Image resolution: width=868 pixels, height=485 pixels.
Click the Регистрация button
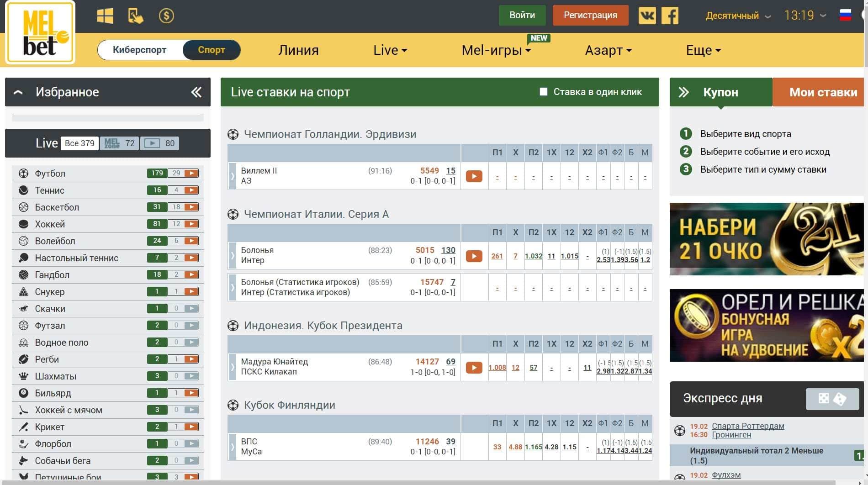[590, 15]
